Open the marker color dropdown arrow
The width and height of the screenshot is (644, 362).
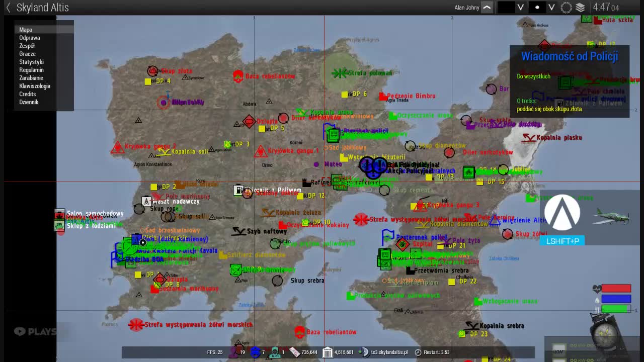521,8
